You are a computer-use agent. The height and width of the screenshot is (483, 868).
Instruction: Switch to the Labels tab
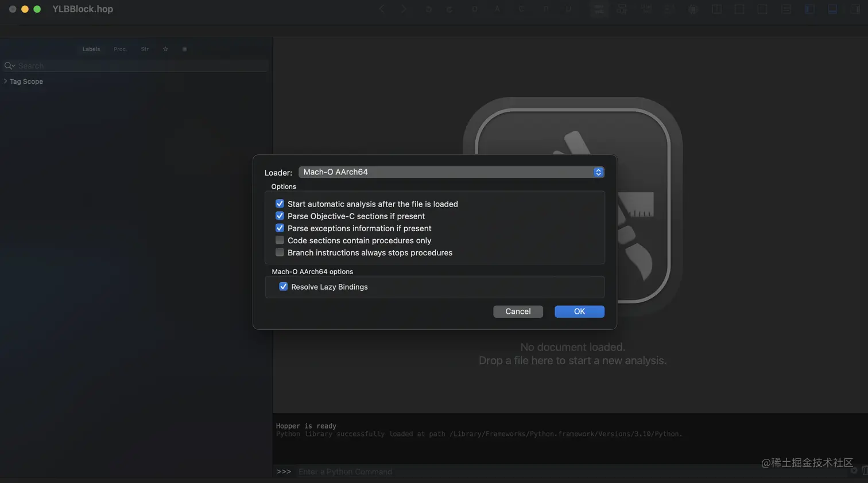91,49
